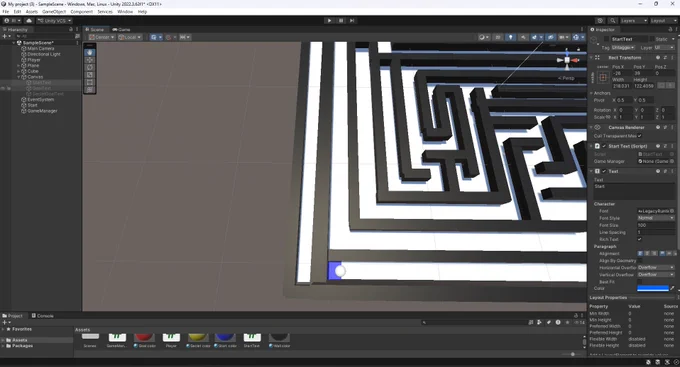Toggle scene audio speaker icon
The width and height of the screenshot is (680, 367).
point(523,37)
